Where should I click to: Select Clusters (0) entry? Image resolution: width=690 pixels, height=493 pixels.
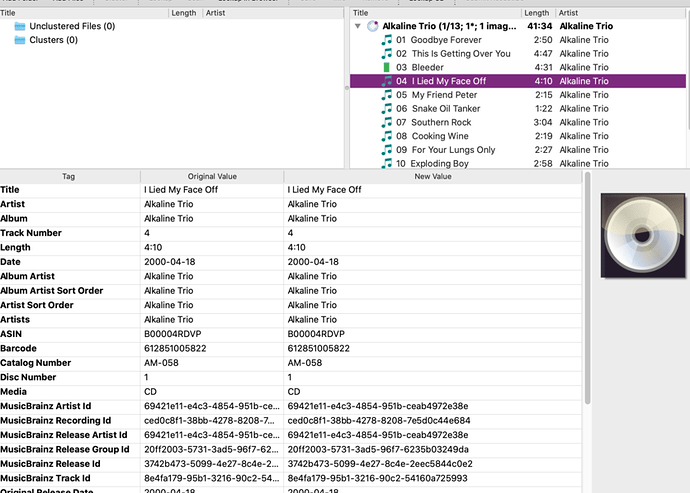click(x=54, y=40)
